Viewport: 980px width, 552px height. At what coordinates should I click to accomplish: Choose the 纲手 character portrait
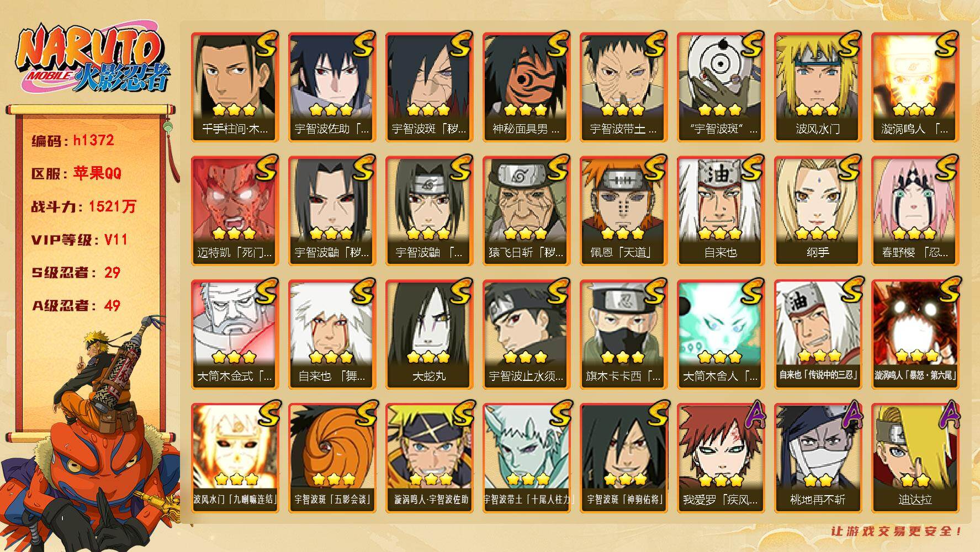click(818, 211)
